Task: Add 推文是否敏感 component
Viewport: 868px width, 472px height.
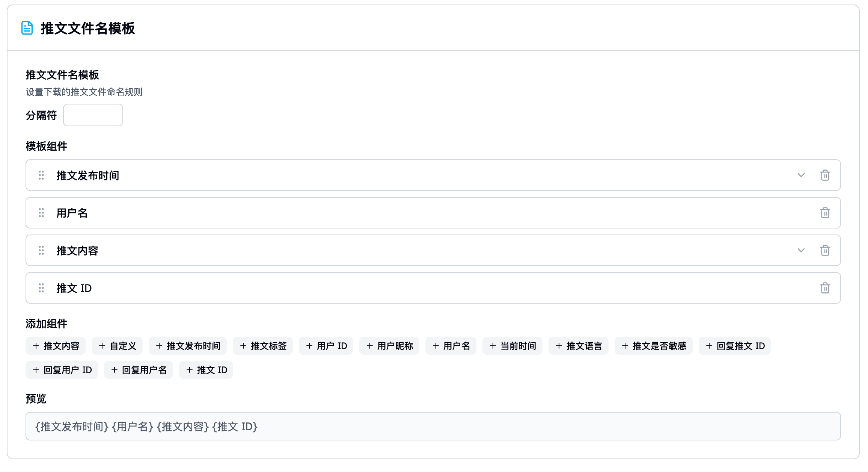Action: click(x=654, y=346)
